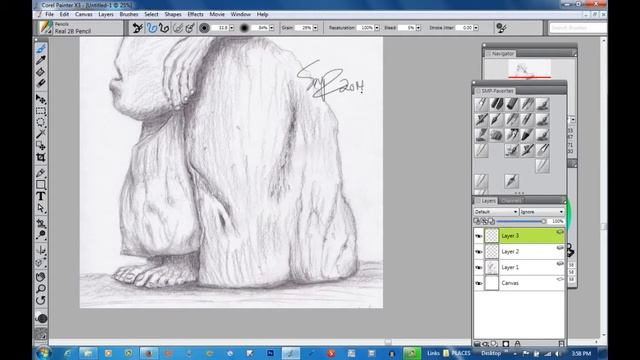Select the Shape Selection arrow tool

click(41, 208)
